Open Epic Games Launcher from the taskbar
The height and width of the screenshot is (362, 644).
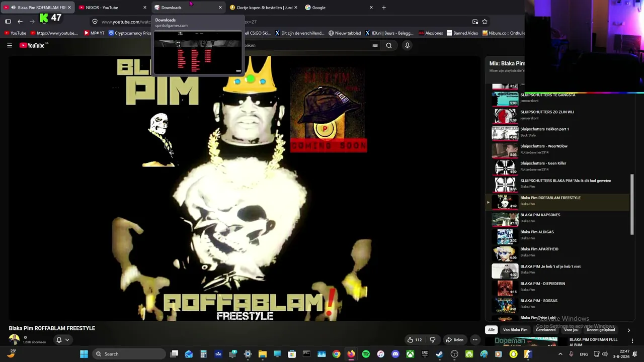tap(425, 354)
